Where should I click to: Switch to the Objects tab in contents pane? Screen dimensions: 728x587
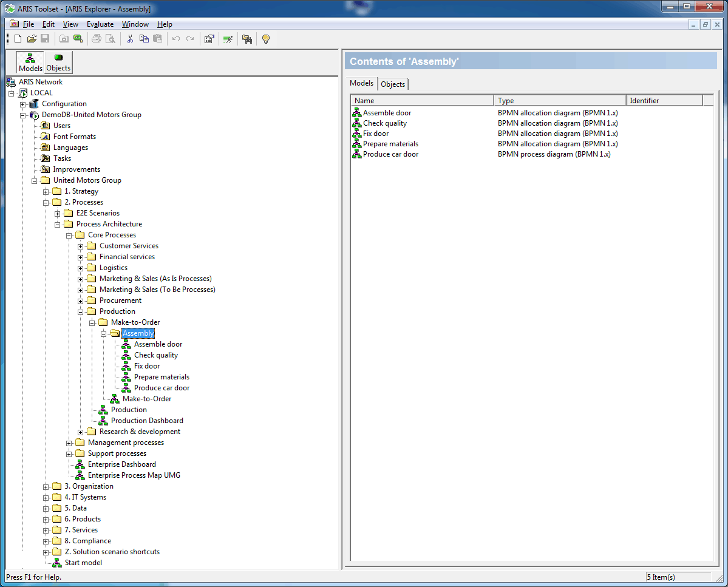tap(393, 84)
